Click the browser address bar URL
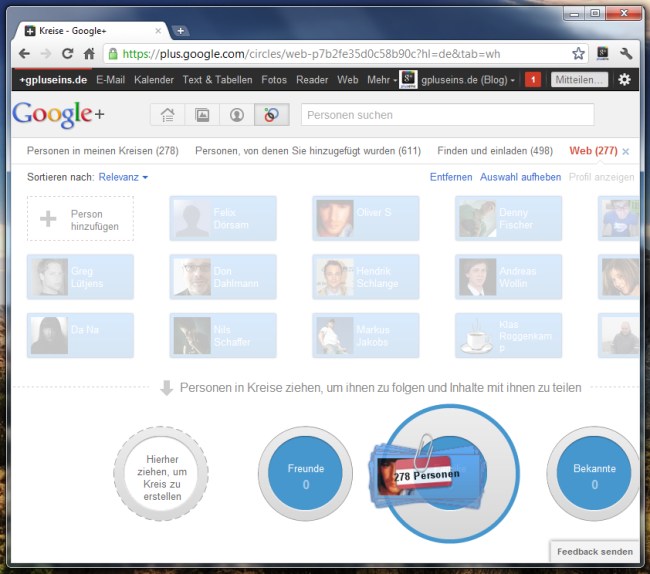This screenshot has width=650, height=574. click(311, 54)
